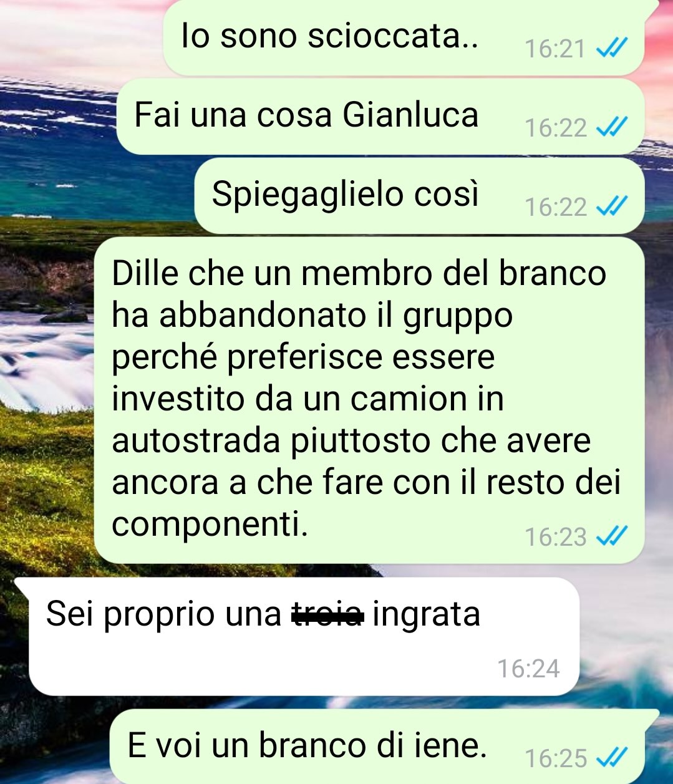Select the 'Fai una cosa Gianluca' message
Viewport: 673px width, 784px height.
click(x=380, y=117)
